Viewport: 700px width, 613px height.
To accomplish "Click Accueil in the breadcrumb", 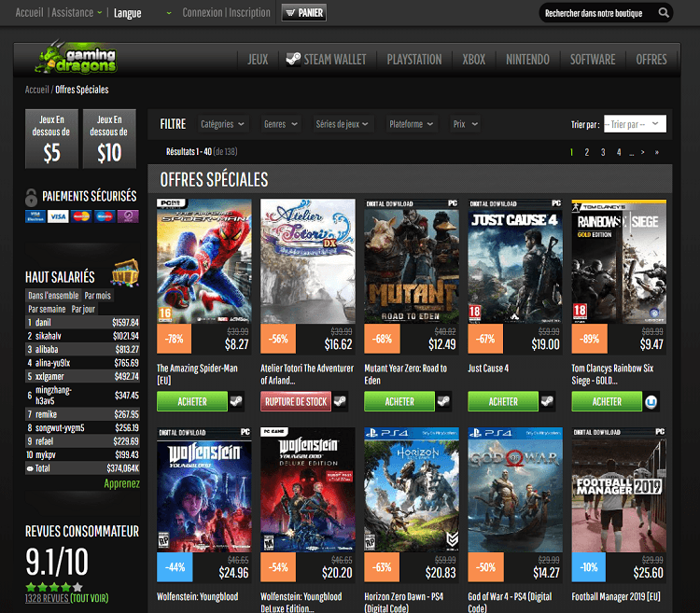I will coord(36,90).
